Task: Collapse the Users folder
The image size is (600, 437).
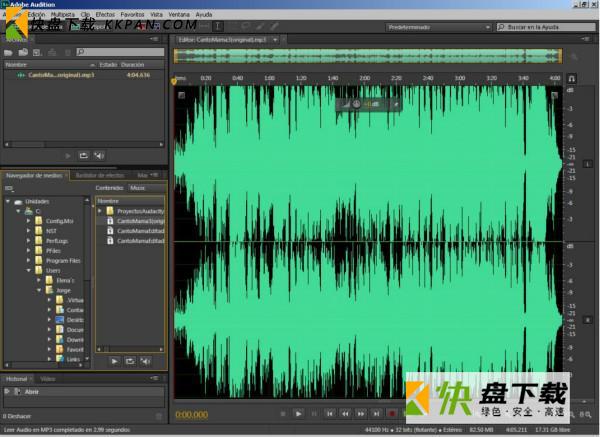Action: (28, 271)
